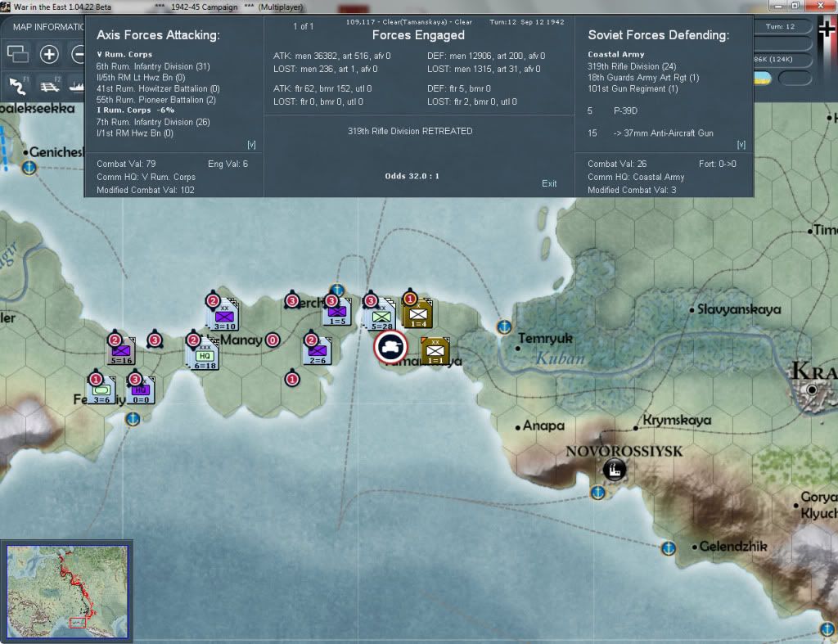838x644 pixels.
Task: Click the minimap overview
Action: [x=67, y=592]
